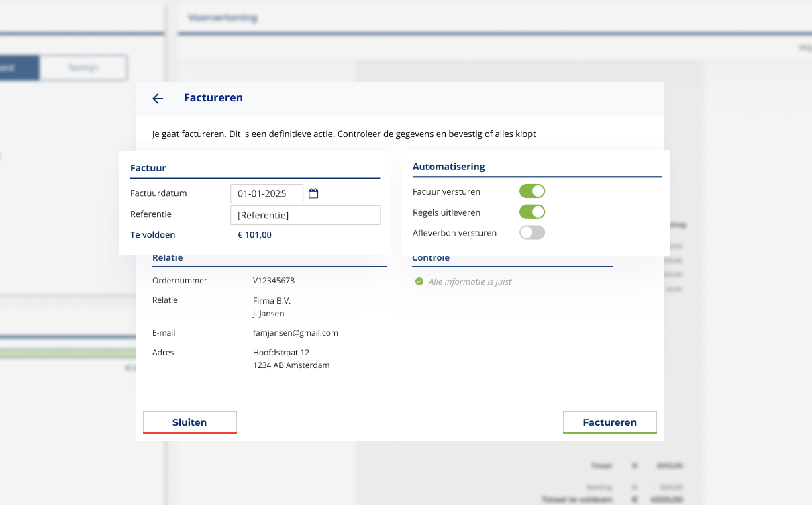Turn off the Regels uitleveren switch

coord(532,212)
